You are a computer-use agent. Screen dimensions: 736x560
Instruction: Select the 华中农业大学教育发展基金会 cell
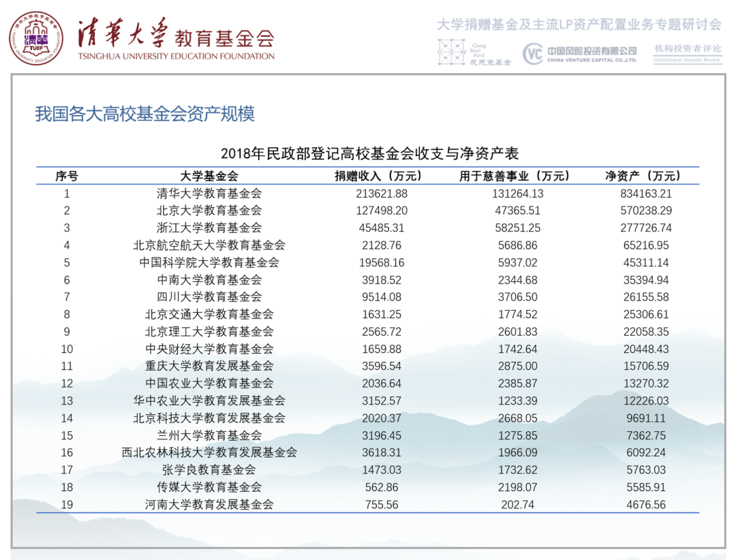click(x=209, y=401)
